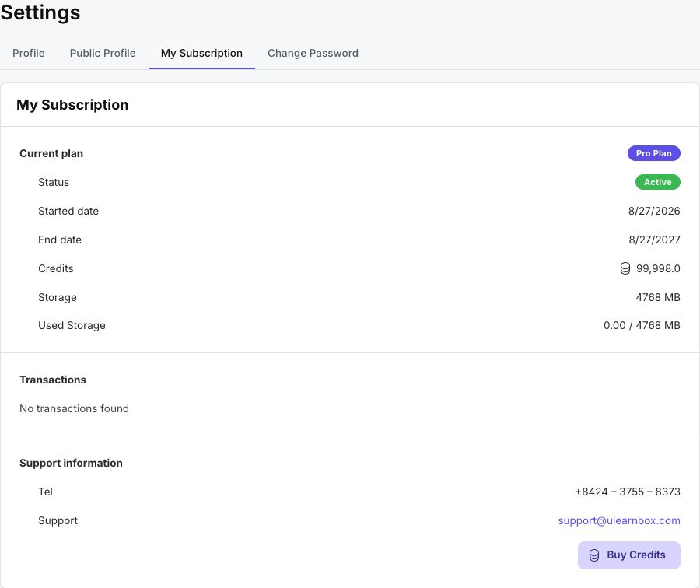Click the phone number +8424 – 3755 – 8373
Screen dimensions: 700x588
point(628,492)
